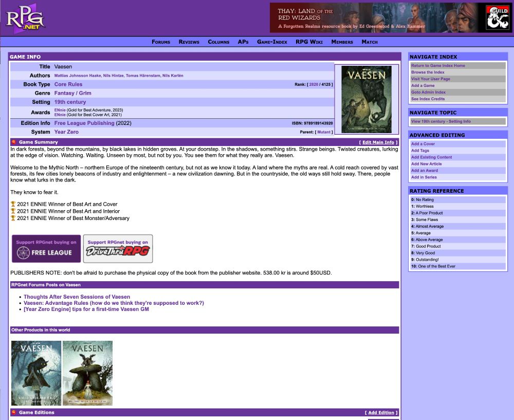Go to Columns in the nav bar
Viewport: 514px width, 420px height.
(x=218, y=42)
